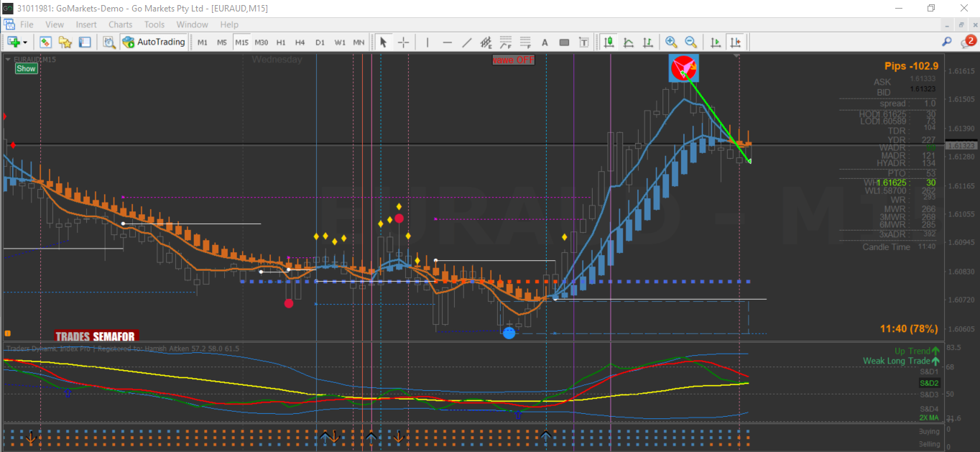Select the Fibonacci retracement tool
This screenshot has height=452, width=980.
click(x=506, y=42)
